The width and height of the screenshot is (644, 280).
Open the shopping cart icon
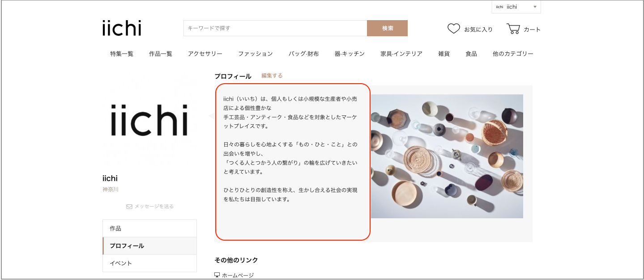pyautogui.click(x=513, y=29)
